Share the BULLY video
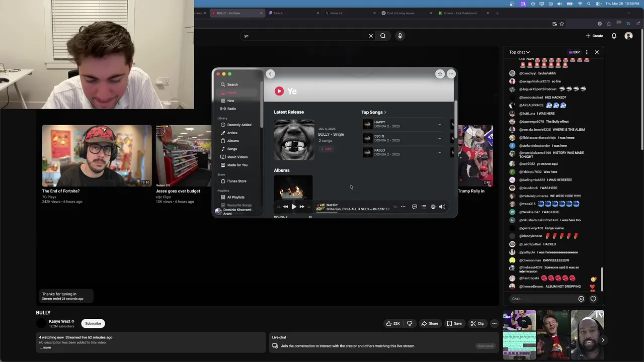644x362 pixels. [x=430, y=323]
